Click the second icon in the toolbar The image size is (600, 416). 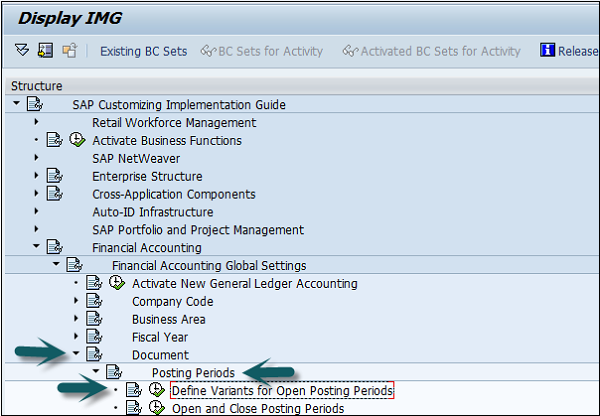coord(45,51)
